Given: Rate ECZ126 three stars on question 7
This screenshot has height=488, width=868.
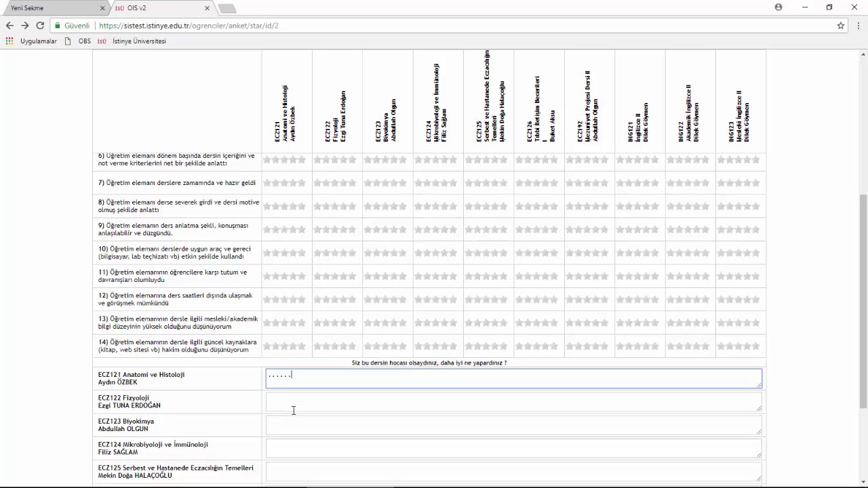Looking at the screenshot, I should point(536,183).
